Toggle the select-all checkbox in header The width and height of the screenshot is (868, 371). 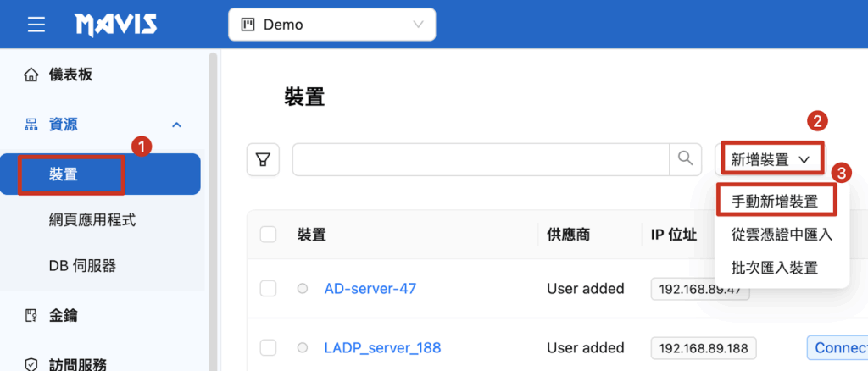pos(268,235)
